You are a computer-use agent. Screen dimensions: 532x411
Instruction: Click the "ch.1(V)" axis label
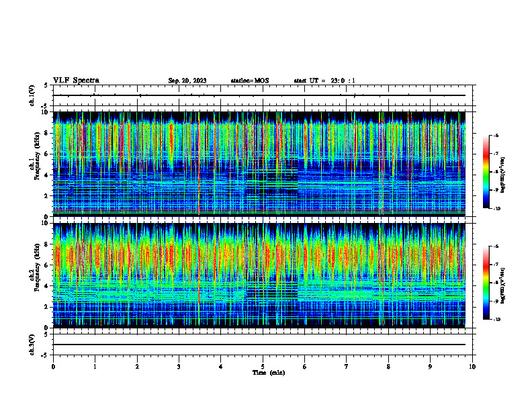pos(32,95)
